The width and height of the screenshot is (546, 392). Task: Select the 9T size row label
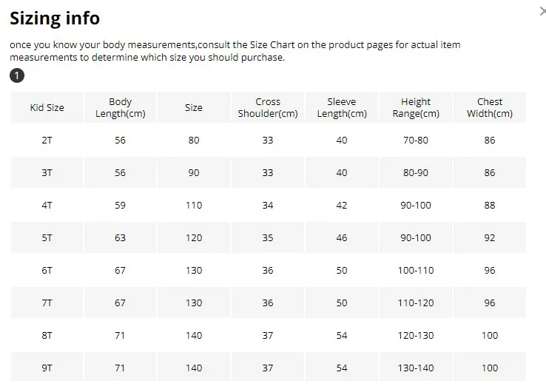pos(47,368)
